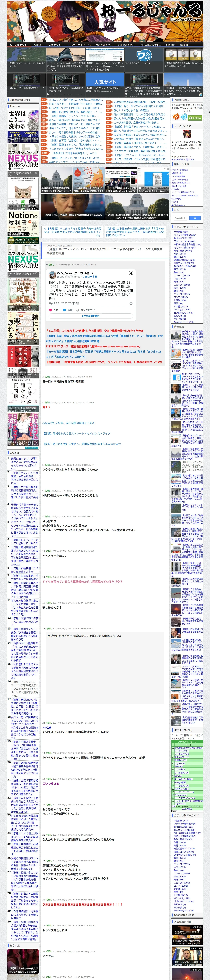The width and height of the screenshot is (210, 980).
Task: Open だめぽアンテナ nav item
Action: click(x=54, y=45)
